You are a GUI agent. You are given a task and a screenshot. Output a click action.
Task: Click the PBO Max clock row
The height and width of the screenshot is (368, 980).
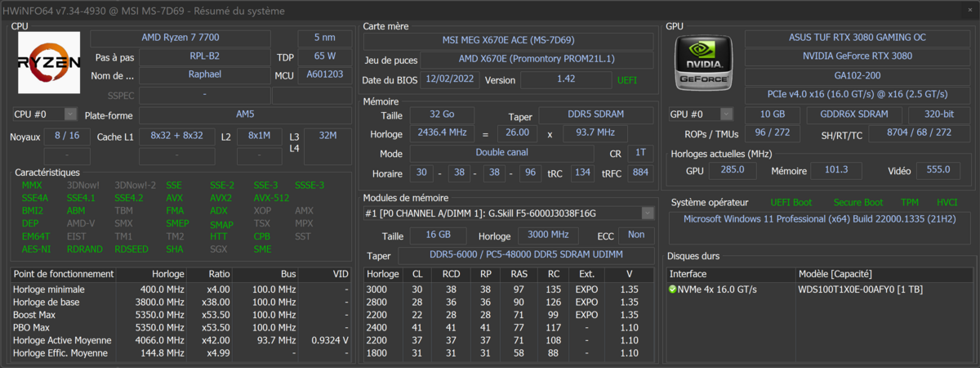[x=182, y=327]
